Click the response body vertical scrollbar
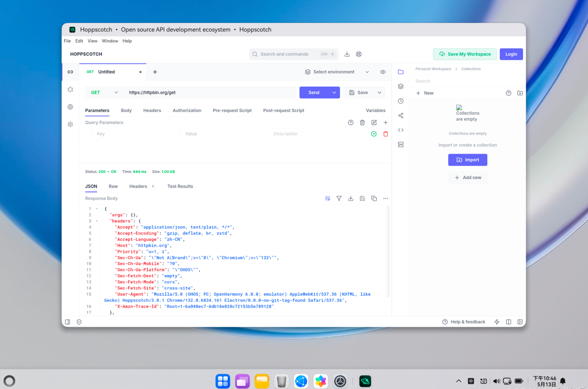Image resolution: width=588 pixels, height=389 pixels. point(389,252)
